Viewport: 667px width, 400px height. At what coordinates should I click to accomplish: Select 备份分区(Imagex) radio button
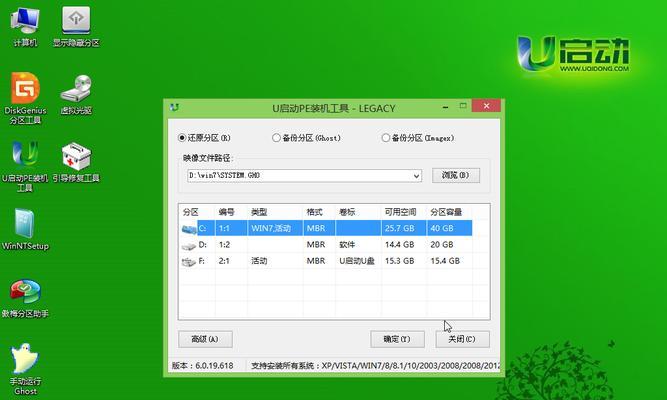[385, 138]
